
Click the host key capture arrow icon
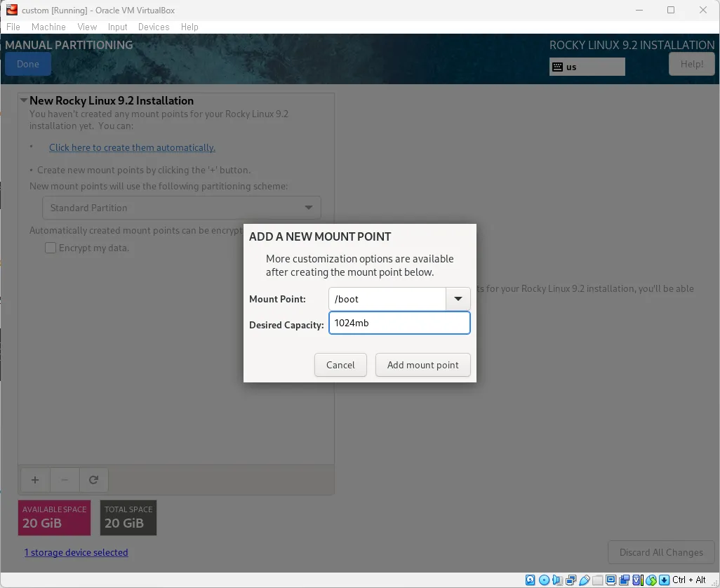click(664, 580)
